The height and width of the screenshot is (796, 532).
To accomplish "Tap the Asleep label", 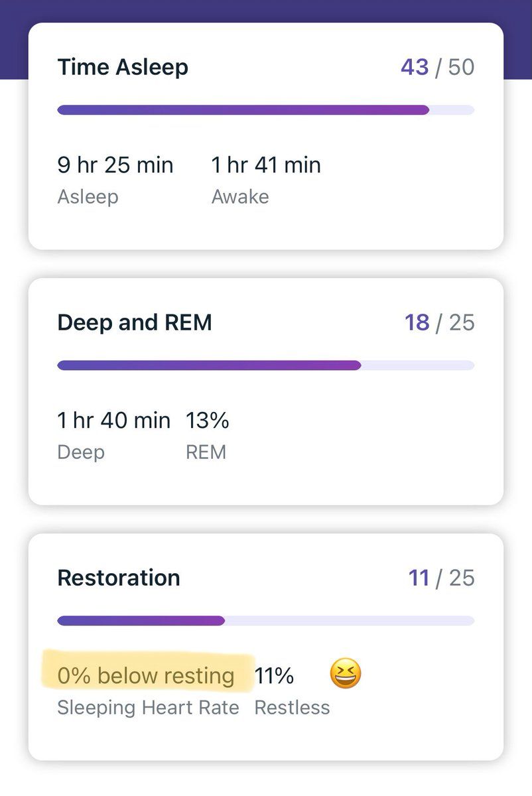I will click(88, 197).
